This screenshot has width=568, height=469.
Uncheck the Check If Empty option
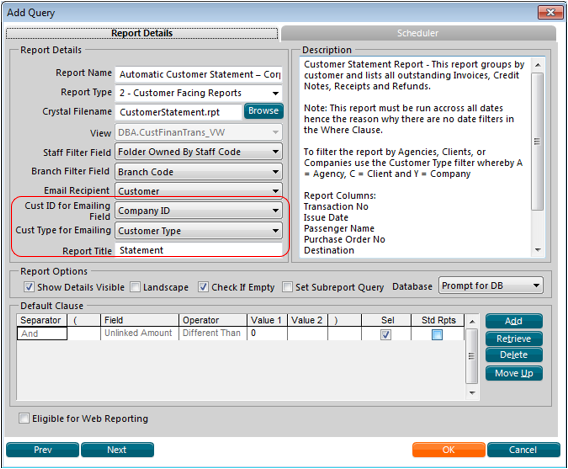(x=203, y=287)
